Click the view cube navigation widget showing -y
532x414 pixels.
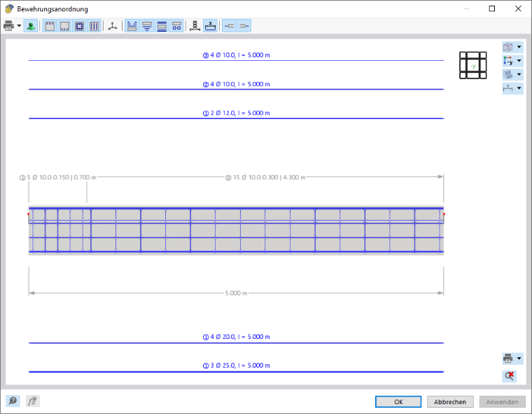[473, 65]
